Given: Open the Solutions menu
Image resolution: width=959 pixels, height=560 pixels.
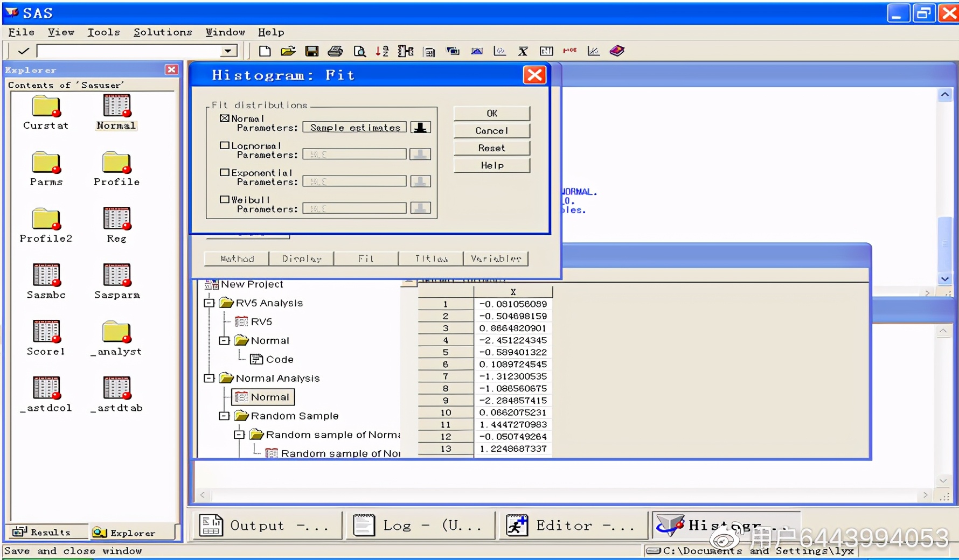Looking at the screenshot, I should [163, 32].
